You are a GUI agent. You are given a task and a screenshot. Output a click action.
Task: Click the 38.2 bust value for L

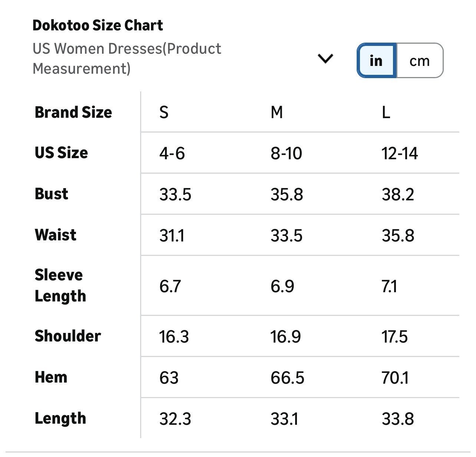click(x=398, y=194)
